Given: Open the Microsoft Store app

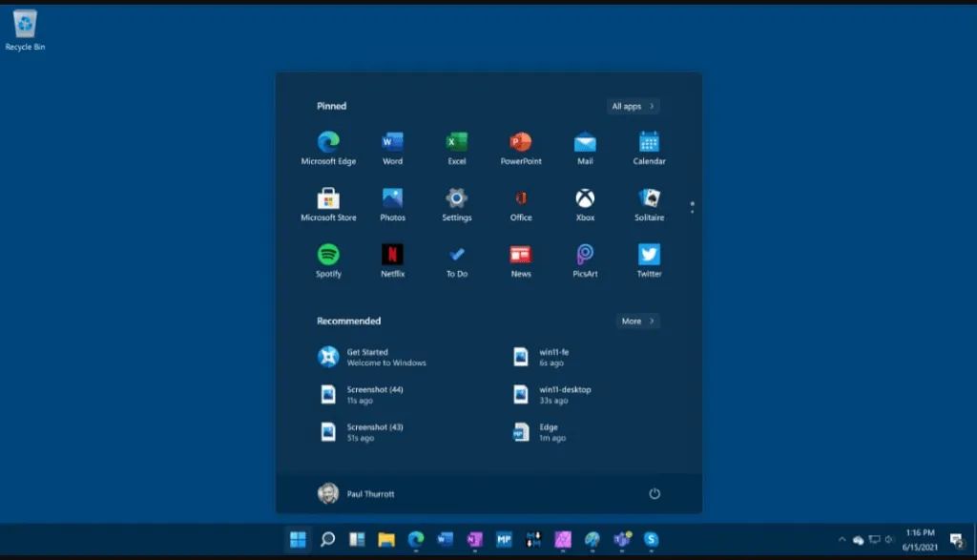Looking at the screenshot, I should click(x=328, y=198).
